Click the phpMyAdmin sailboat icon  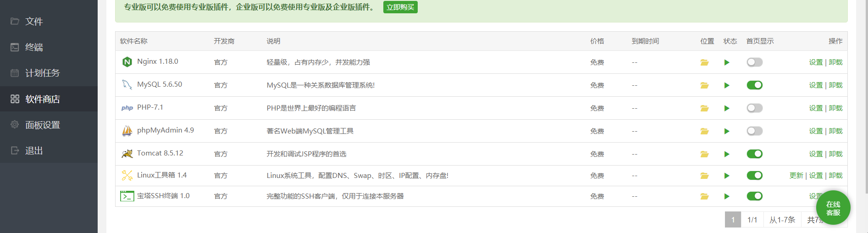point(127,131)
